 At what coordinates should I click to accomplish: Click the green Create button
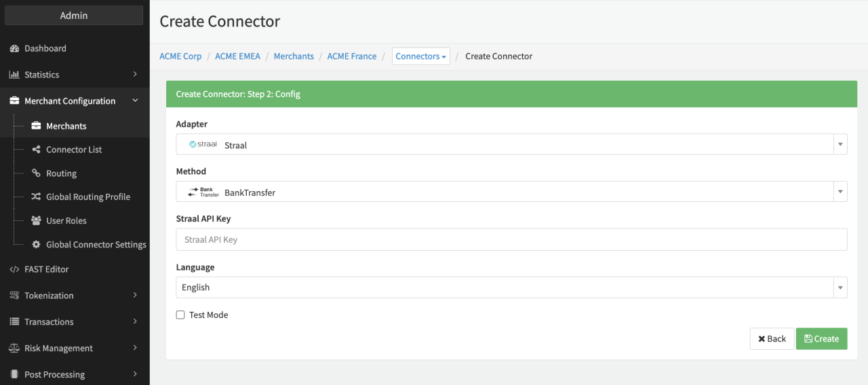(821, 339)
